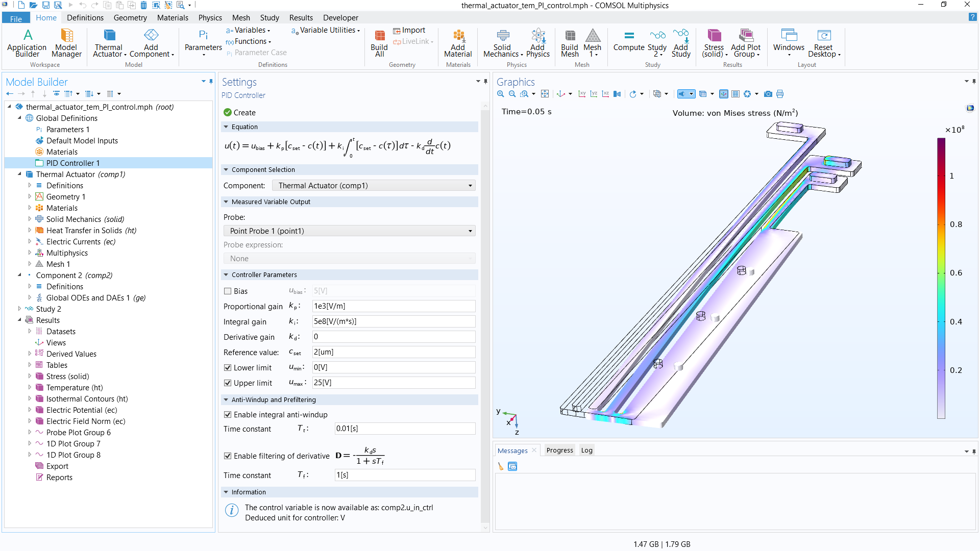Save the model from quick access toolbar
This screenshot has height=551, width=980.
[x=45, y=5]
